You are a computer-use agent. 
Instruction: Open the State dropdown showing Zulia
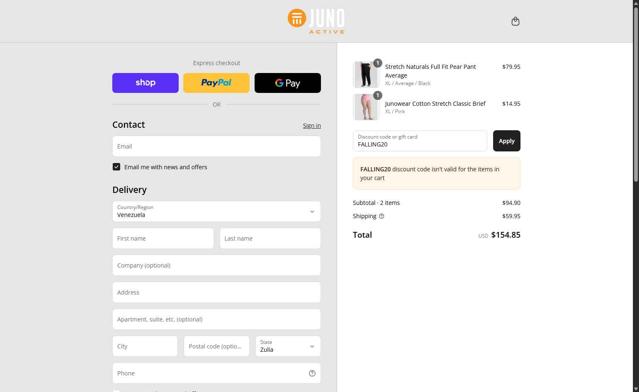[288, 346]
